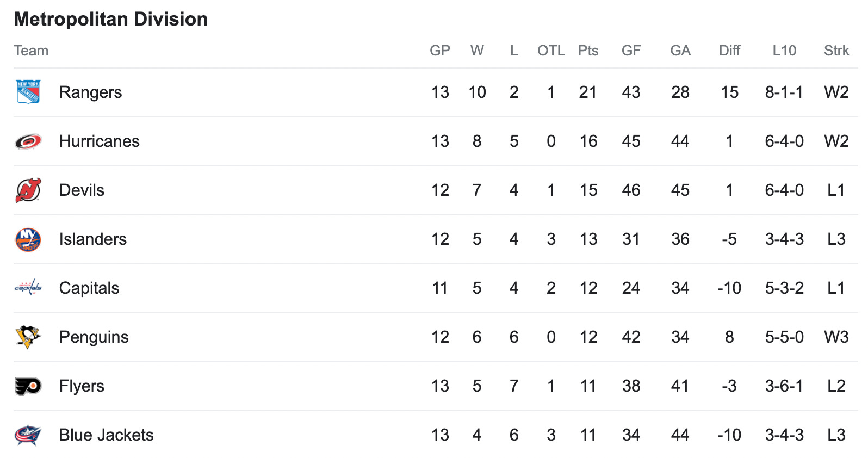Select the Penguins team name
Image resolution: width=868 pixels, height=458 pixels.
pyautogui.click(x=94, y=337)
